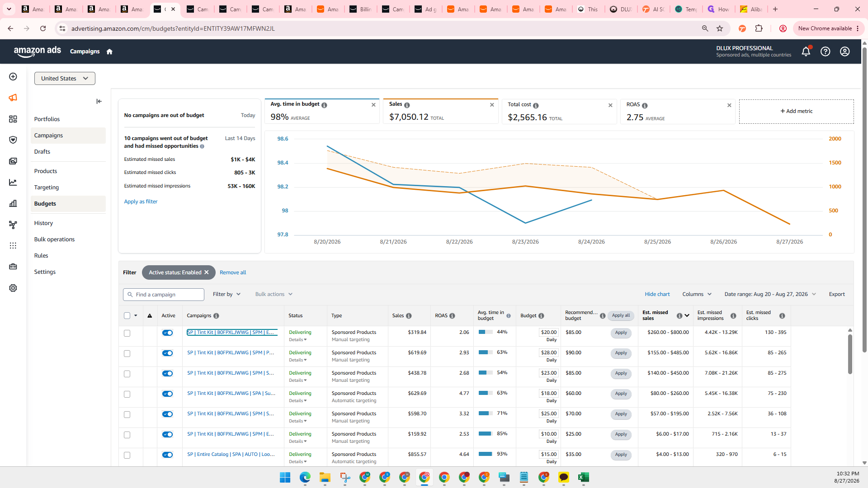The height and width of the screenshot is (488, 868).
Task: Click info icon next to missed opportunities
Action: click(x=202, y=146)
